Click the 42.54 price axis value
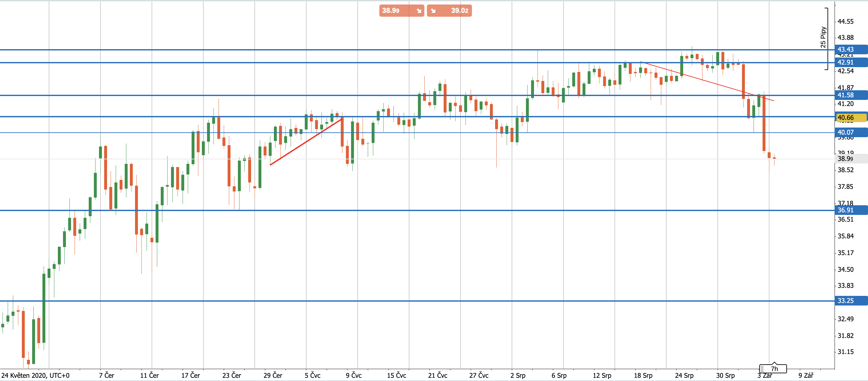The height and width of the screenshot is (381, 868). 845,71
